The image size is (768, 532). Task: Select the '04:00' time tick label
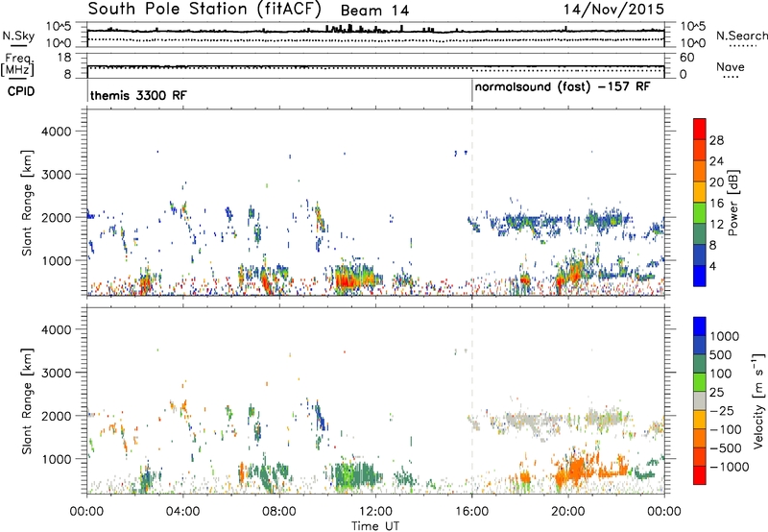(182, 512)
